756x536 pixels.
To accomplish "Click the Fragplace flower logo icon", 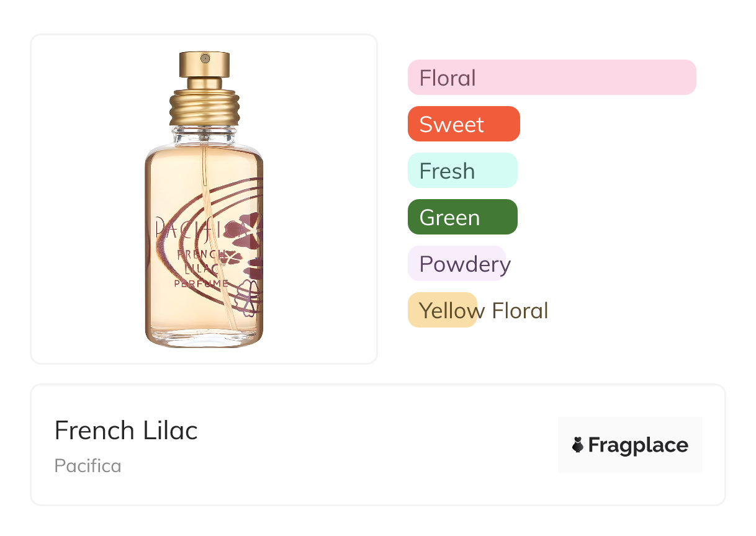I will coord(578,445).
